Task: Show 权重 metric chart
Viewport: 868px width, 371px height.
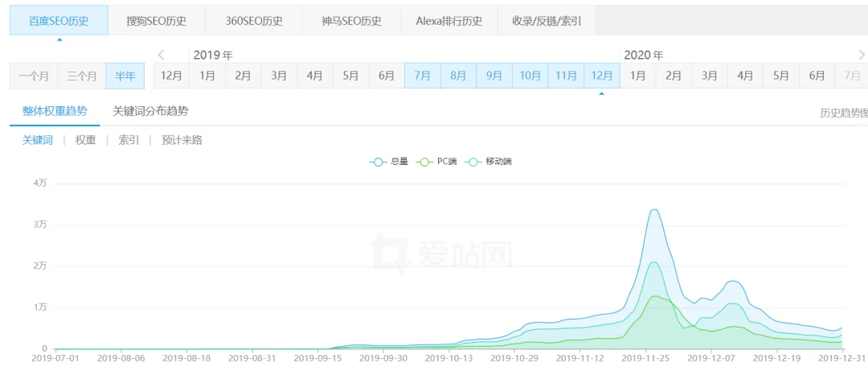Action: pyautogui.click(x=86, y=140)
